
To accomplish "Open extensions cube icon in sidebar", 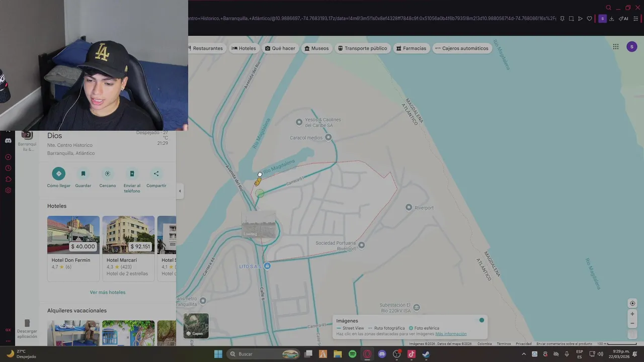I will pyautogui.click(x=8, y=179).
